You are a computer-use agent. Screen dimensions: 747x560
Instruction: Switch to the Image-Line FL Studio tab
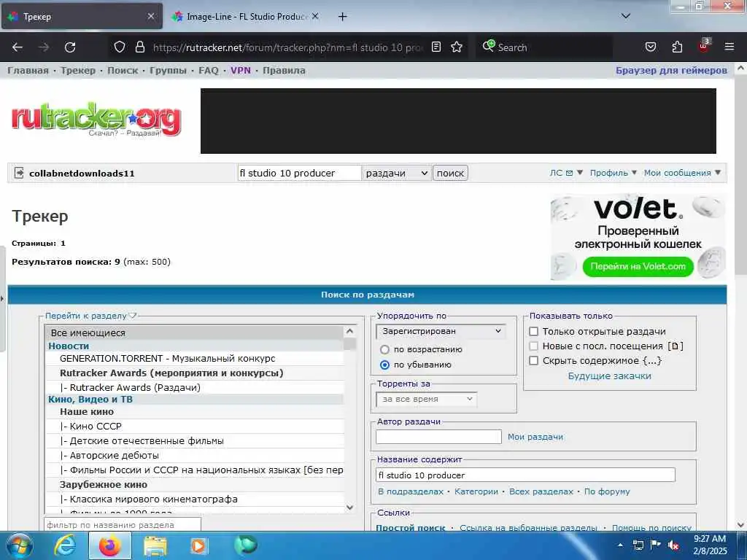245,16
